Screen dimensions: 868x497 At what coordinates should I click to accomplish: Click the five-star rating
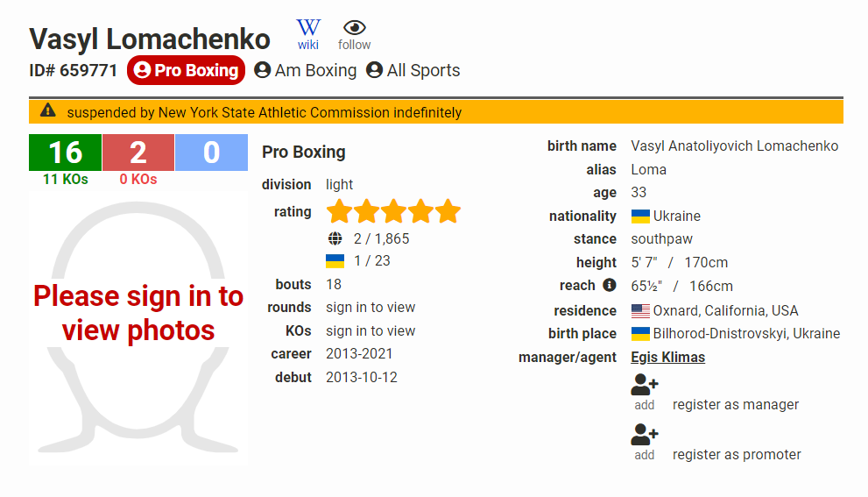[393, 211]
